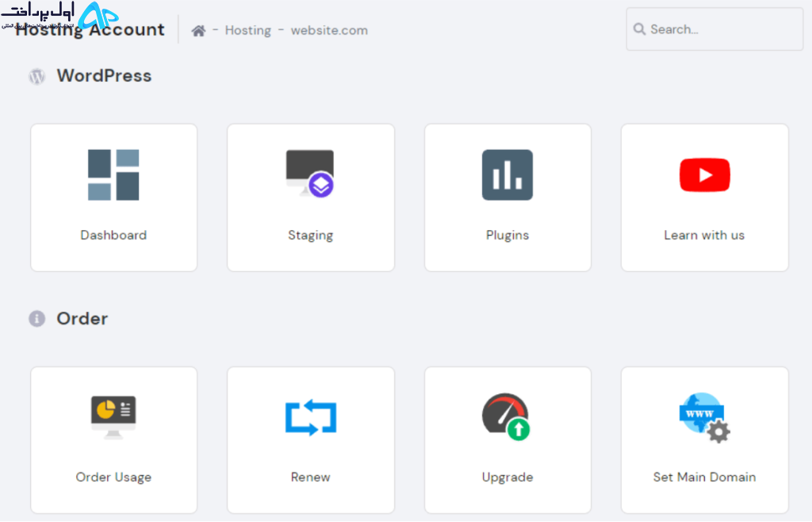
Task: Focus the Search input field
Action: click(714, 29)
